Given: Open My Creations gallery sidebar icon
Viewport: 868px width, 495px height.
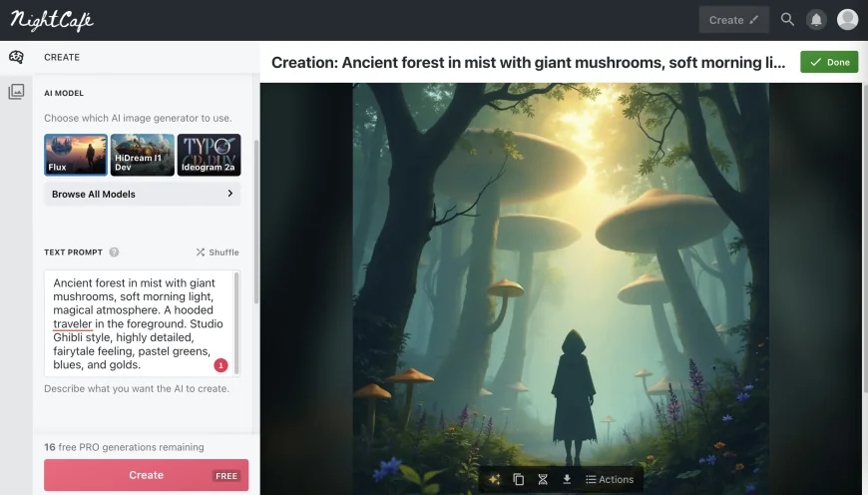Looking at the screenshot, I should [x=16, y=92].
